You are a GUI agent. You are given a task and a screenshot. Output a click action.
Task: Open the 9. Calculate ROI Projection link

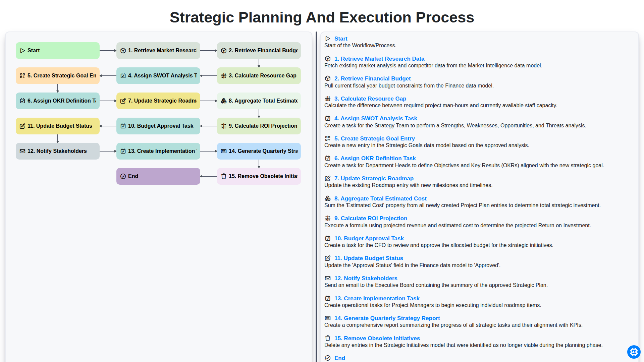coord(371,218)
